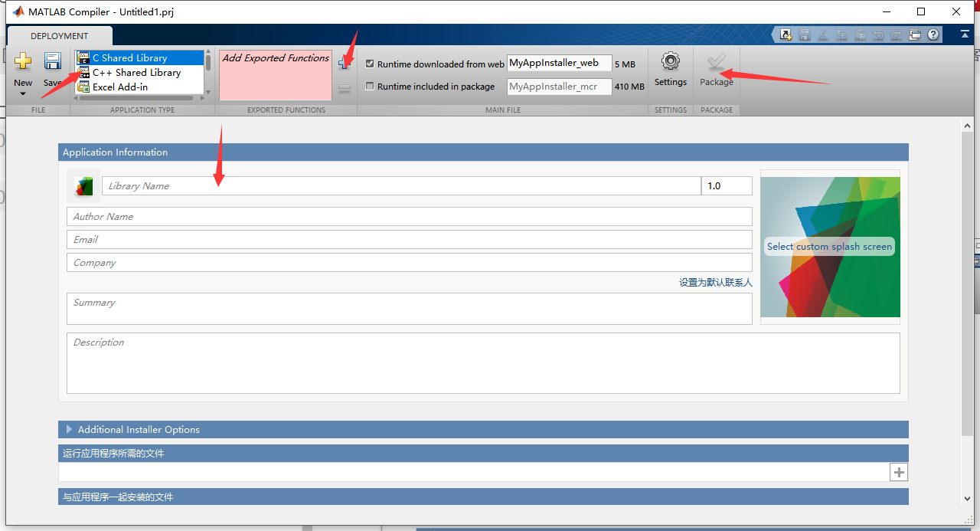Click the minus icon to remove exported function

point(345,89)
